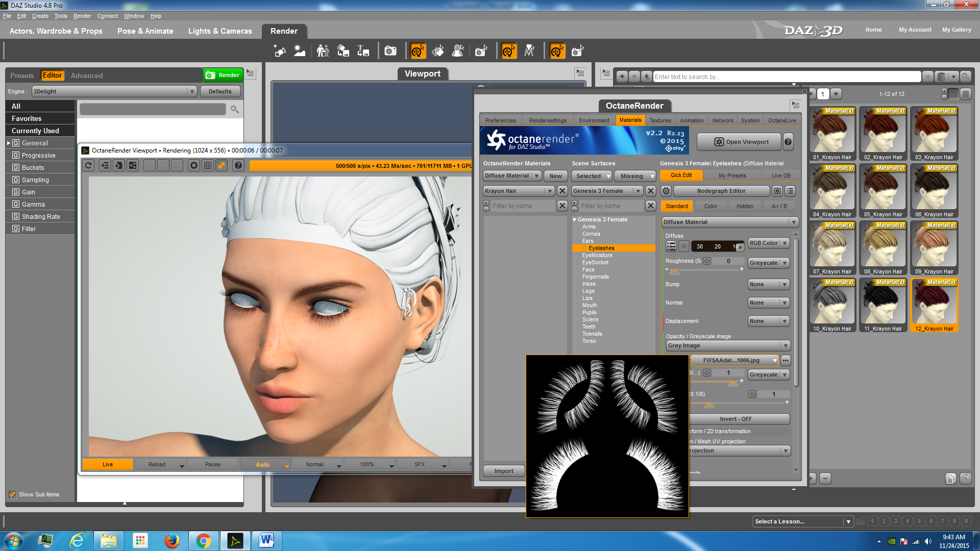Collapse the Genesis 3 Female tree node
The image size is (980, 551).
[x=575, y=219]
